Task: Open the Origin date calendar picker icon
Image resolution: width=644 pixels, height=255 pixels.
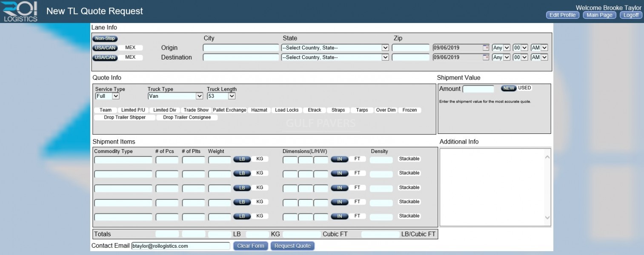Action: (486, 48)
